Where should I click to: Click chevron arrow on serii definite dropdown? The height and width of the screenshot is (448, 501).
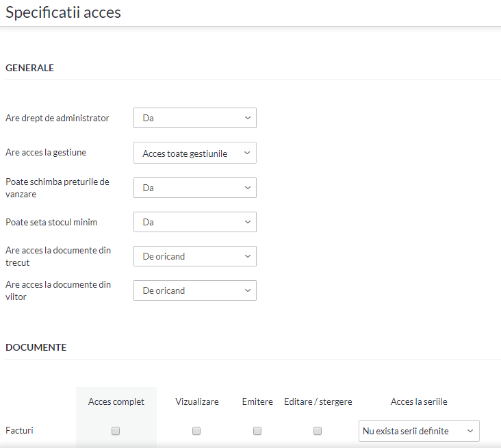click(470, 431)
